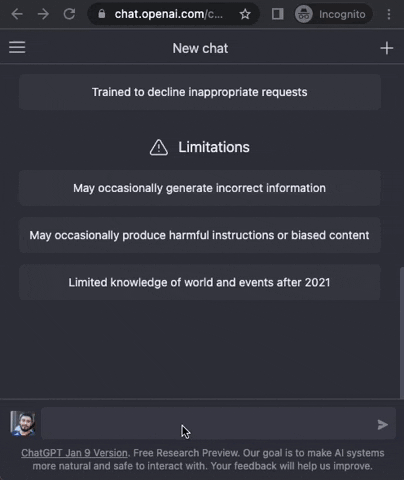Select 'May occasionally generate incorrect information' card
The image size is (404, 480).
coord(200,188)
